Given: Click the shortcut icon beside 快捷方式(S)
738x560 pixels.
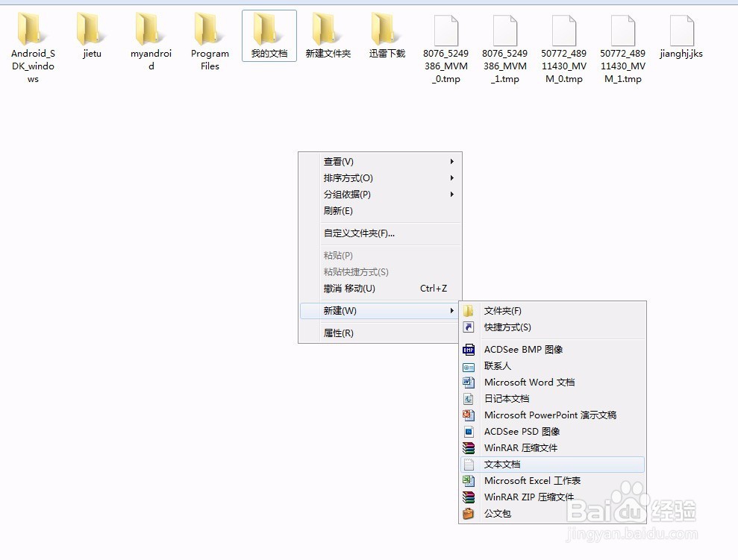Looking at the screenshot, I should pyautogui.click(x=469, y=327).
